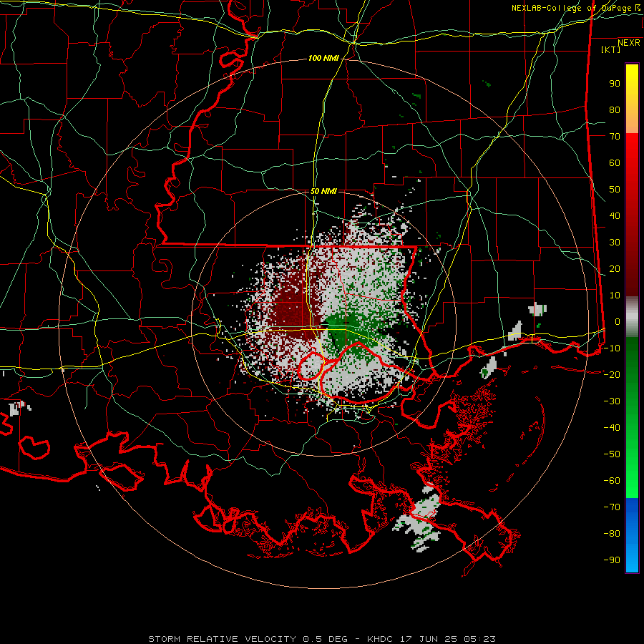Click the 40 value on velocity scale
Viewport: 644px width, 644px height.
pyautogui.click(x=615, y=216)
